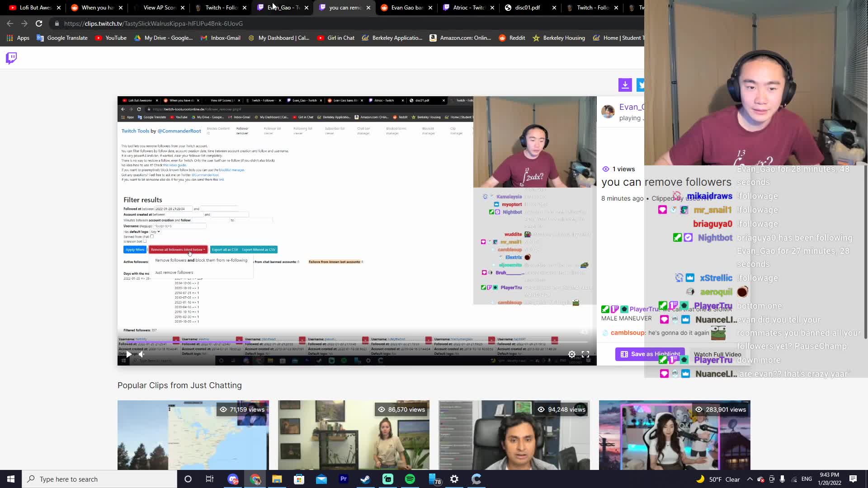The width and height of the screenshot is (868, 488).
Task: Open the clip with 86,570 views
Action: (x=354, y=435)
